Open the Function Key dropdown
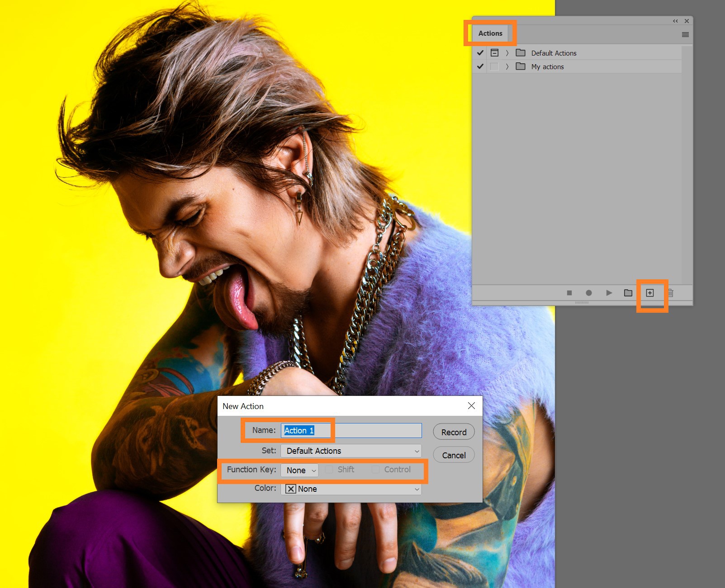Image resolution: width=725 pixels, height=588 pixels. (x=299, y=470)
